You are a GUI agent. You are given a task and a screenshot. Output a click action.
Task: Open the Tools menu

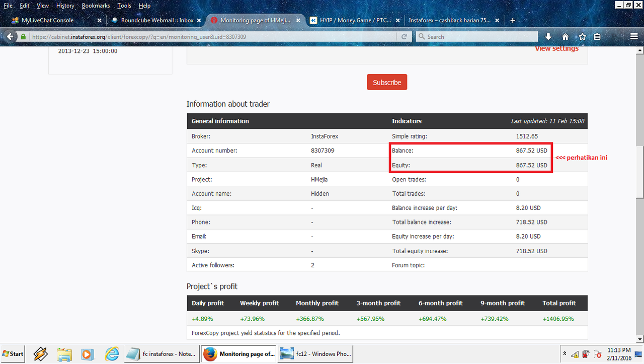(x=124, y=6)
